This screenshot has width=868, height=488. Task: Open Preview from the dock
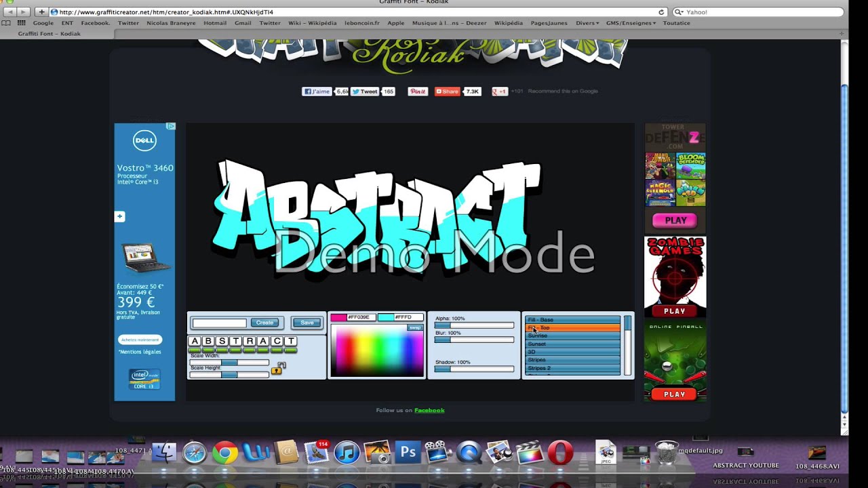pos(500,452)
